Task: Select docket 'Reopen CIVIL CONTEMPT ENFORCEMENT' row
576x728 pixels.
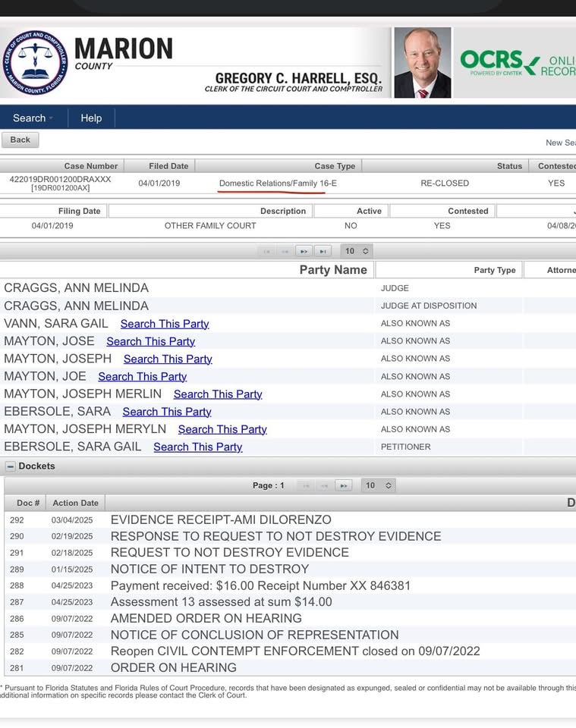Action: pos(295,651)
